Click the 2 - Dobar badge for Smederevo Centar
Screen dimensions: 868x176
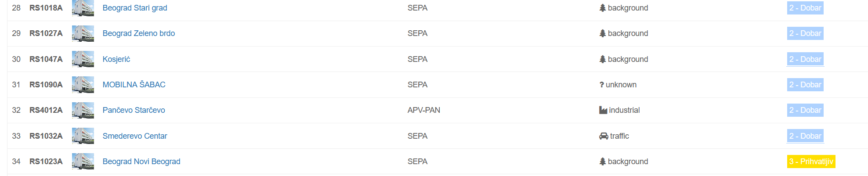pos(805,136)
